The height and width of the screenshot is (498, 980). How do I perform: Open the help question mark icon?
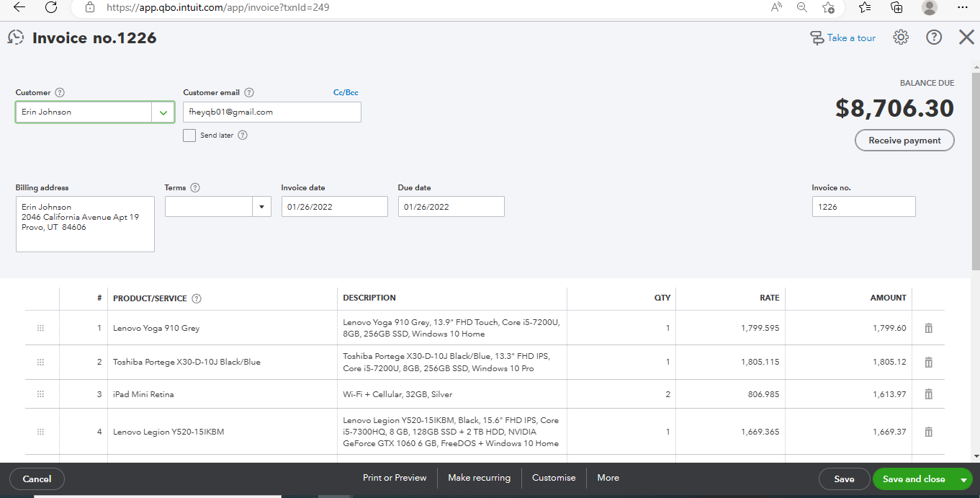(934, 37)
